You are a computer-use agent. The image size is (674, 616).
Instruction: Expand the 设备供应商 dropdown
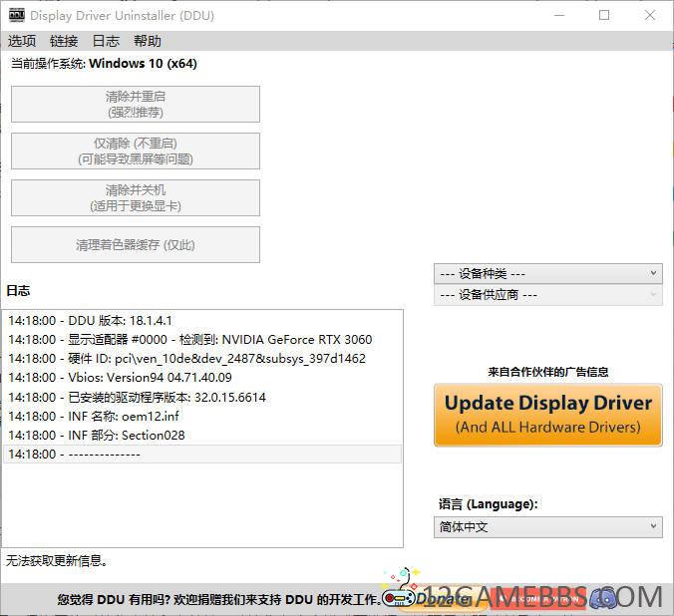coord(547,295)
